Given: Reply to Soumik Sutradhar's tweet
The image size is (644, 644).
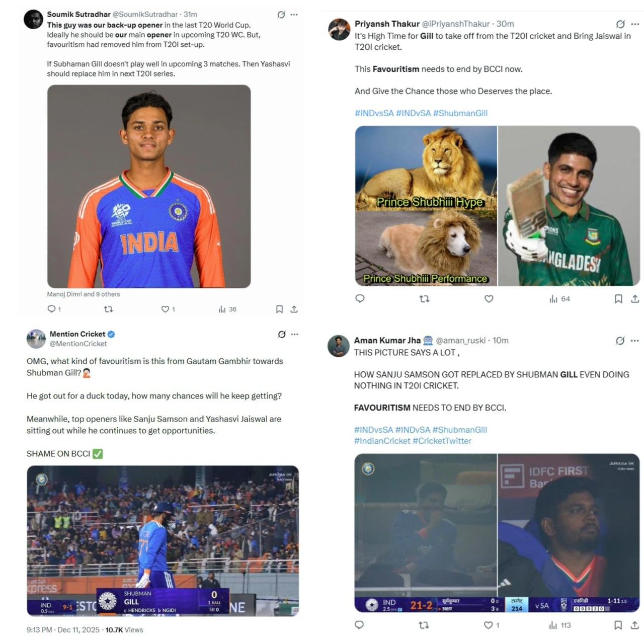Looking at the screenshot, I should pyautogui.click(x=51, y=309).
